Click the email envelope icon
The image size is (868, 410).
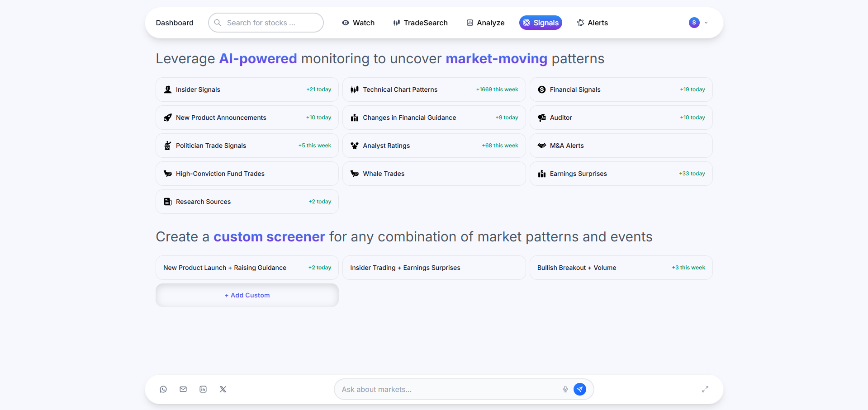pyautogui.click(x=183, y=389)
